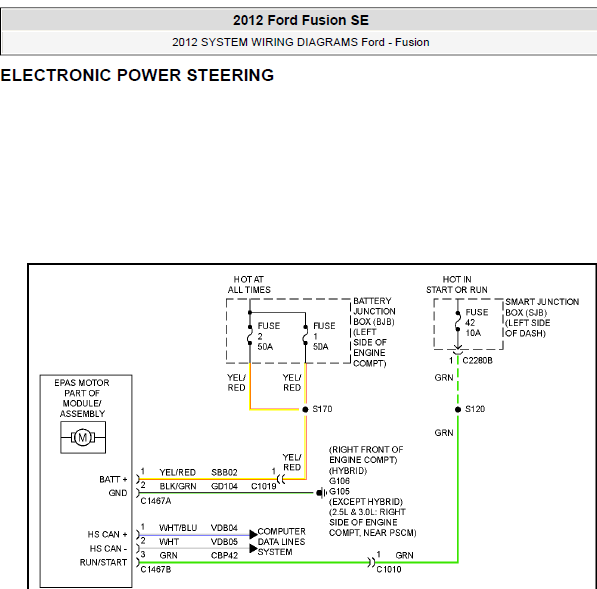The height and width of the screenshot is (589, 597).
Task: Click the 'G105' ground label
Action: tap(339, 491)
